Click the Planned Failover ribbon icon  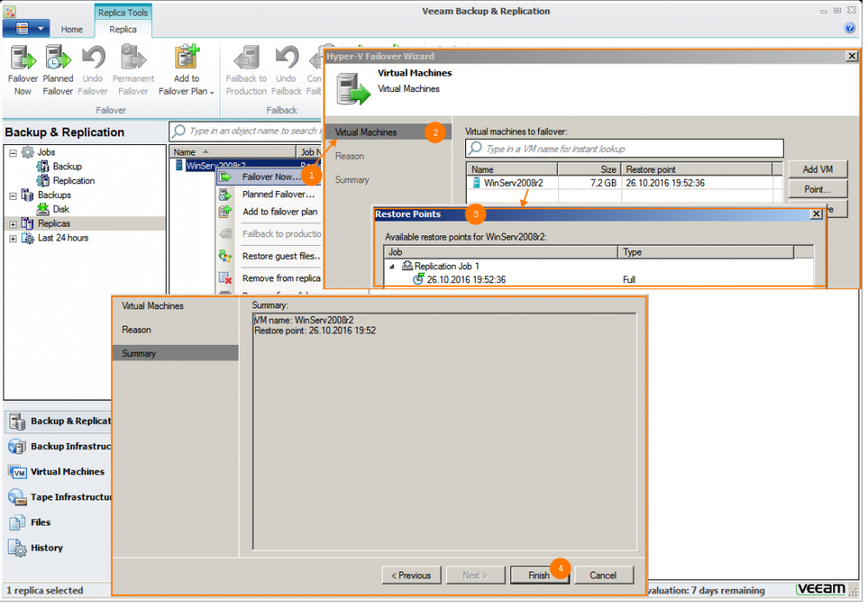pos(57,58)
